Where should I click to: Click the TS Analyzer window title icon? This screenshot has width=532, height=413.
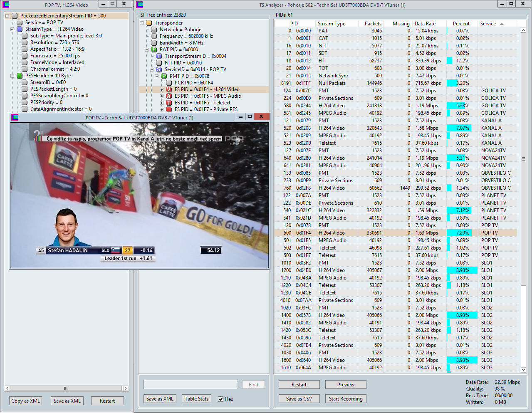coord(140,5)
